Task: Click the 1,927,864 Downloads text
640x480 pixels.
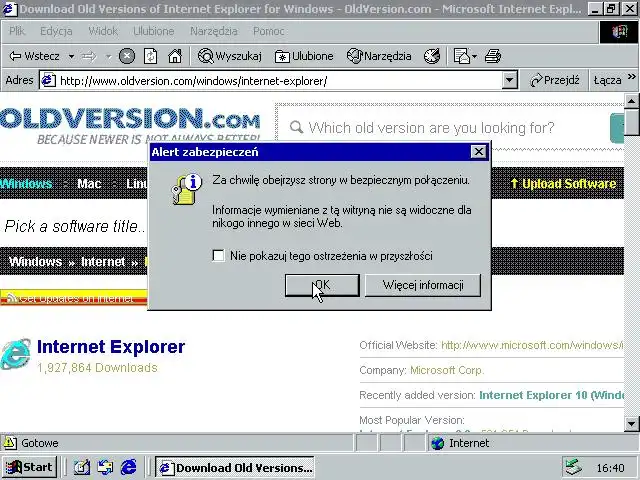Action: (97, 368)
